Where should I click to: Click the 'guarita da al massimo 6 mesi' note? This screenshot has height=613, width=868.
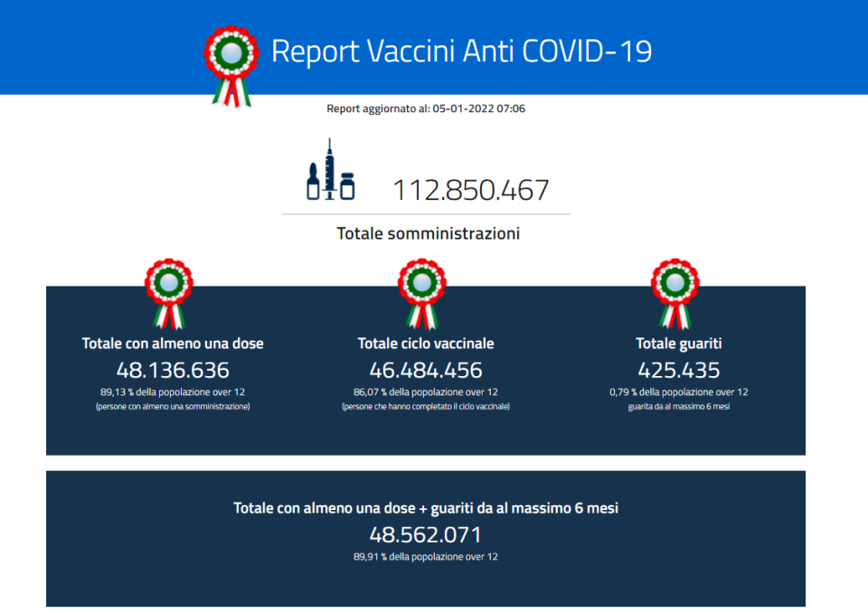click(678, 407)
